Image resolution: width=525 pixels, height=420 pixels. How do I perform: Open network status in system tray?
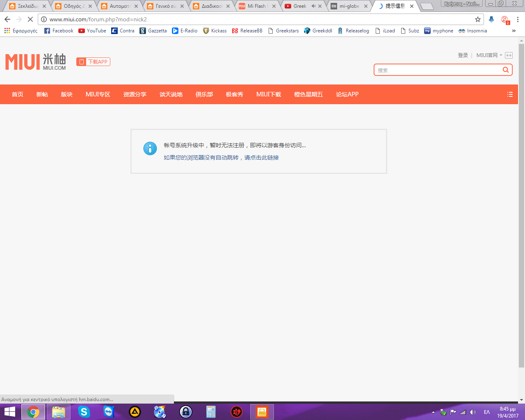click(463, 412)
